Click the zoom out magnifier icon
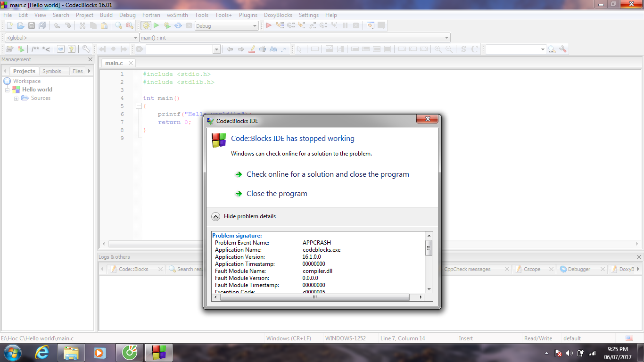The image size is (644, 362). (x=449, y=49)
